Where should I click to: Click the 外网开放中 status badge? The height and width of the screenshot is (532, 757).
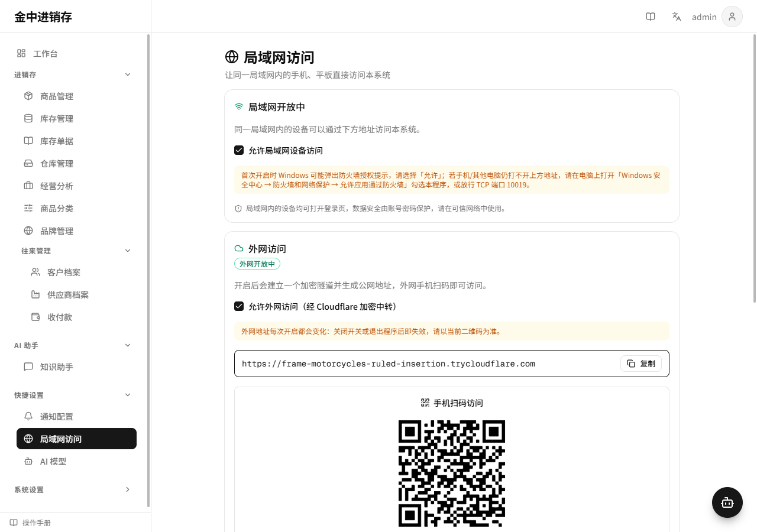(x=257, y=264)
